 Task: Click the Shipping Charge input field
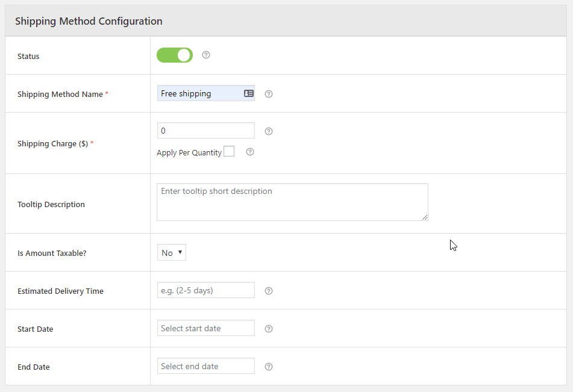point(205,131)
